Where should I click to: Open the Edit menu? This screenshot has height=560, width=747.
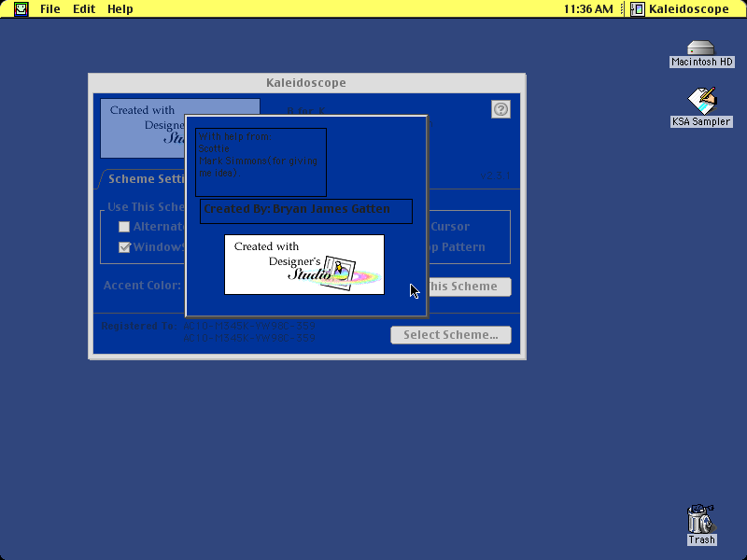(84, 8)
